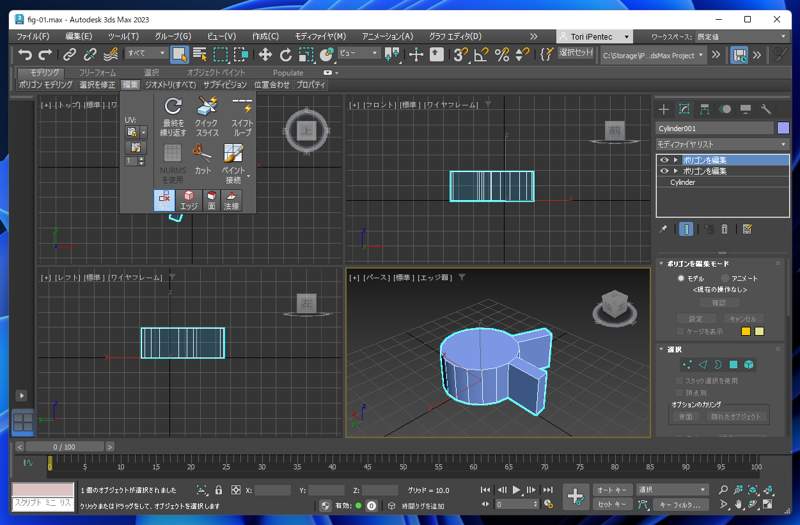Image resolution: width=800 pixels, height=525 pixels.
Task: Click the Repeat Last (最終を繰り返す) tool
Action: point(173,116)
